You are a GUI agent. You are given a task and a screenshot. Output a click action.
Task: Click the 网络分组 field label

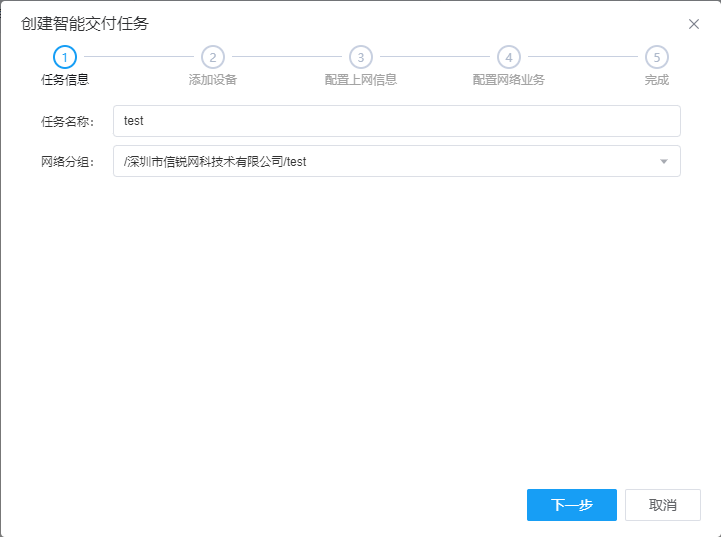click(67, 162)
